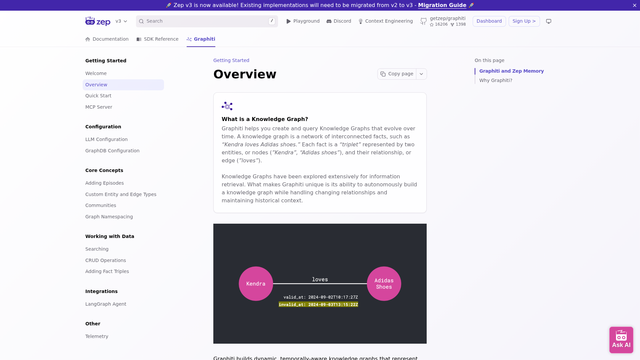Screen dimensions: 640x360
Task: Focus the Search input field
Action: coord(207,21)
